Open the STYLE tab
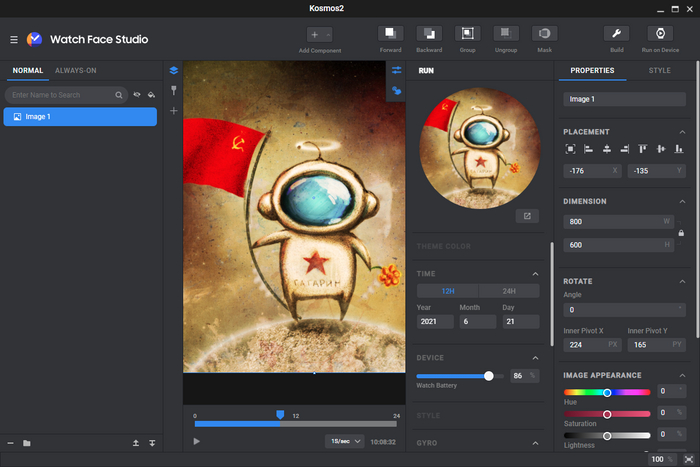The height and width of the screenshot is (467, 700). [659, 71]
